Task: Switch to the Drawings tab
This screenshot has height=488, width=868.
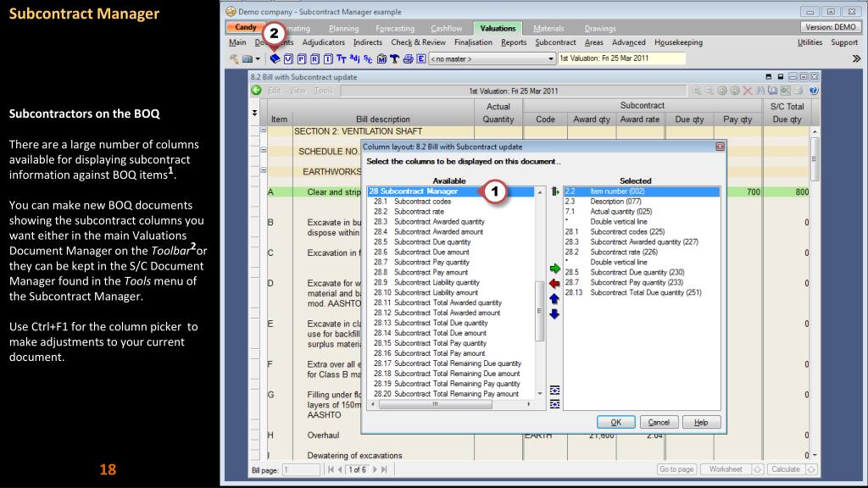Action: (600, 28)
